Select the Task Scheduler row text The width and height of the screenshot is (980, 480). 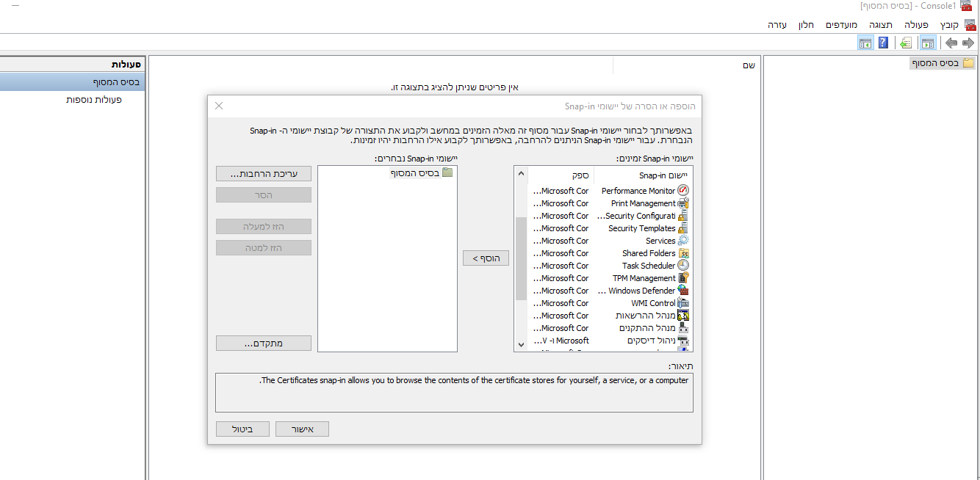point(649,266)
